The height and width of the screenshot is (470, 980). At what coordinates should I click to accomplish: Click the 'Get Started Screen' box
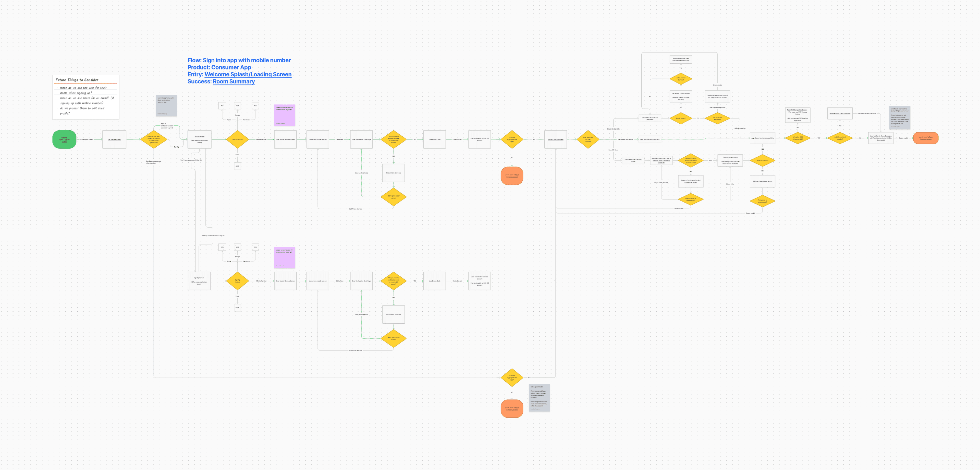114,139
